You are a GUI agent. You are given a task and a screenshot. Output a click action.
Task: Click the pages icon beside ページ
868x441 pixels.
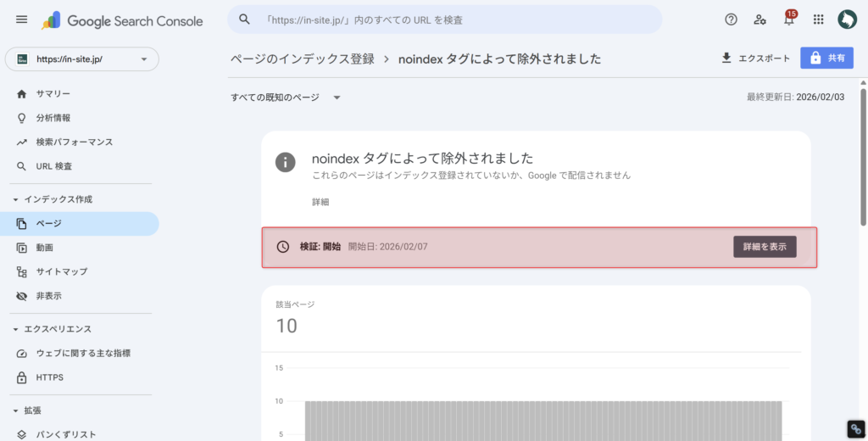click(21, 224)
